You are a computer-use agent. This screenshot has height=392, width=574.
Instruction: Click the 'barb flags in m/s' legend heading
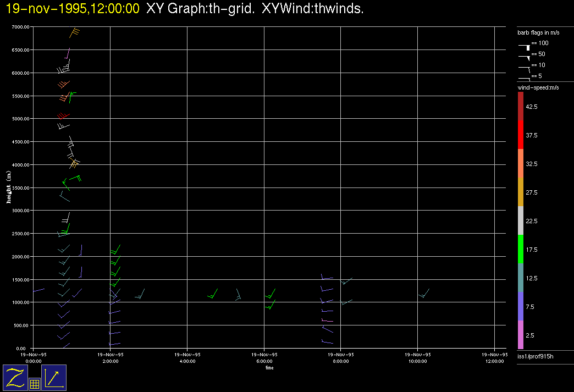click(538, 33)
